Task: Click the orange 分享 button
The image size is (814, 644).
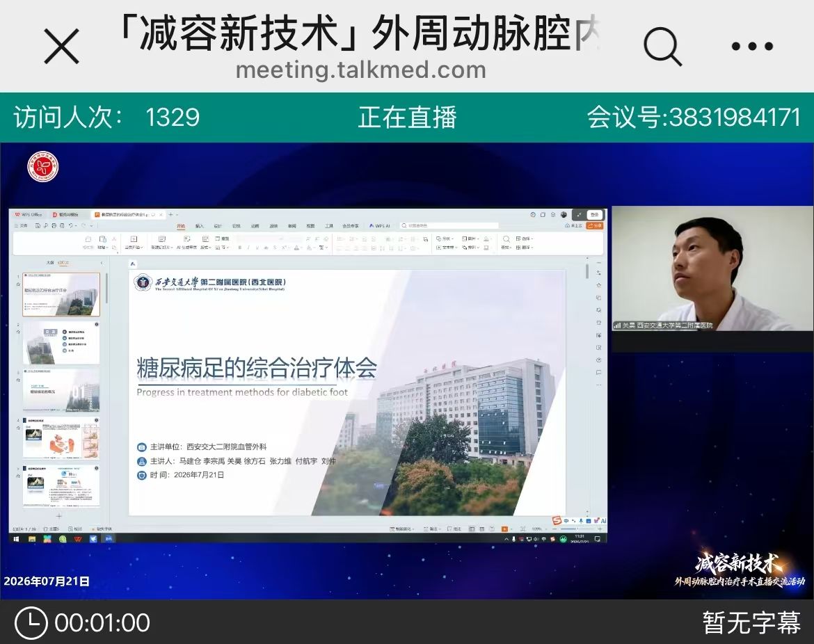Action: (x=594, y=226)
